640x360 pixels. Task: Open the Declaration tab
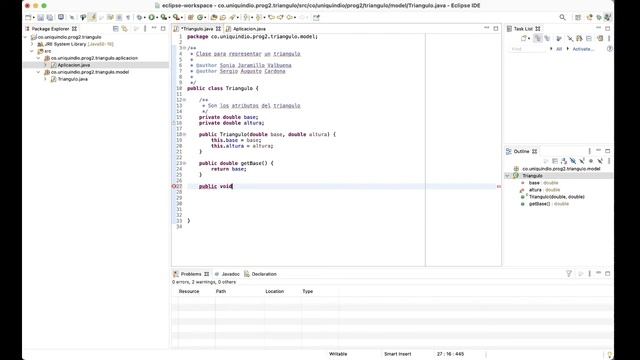(x=260, y=274)
